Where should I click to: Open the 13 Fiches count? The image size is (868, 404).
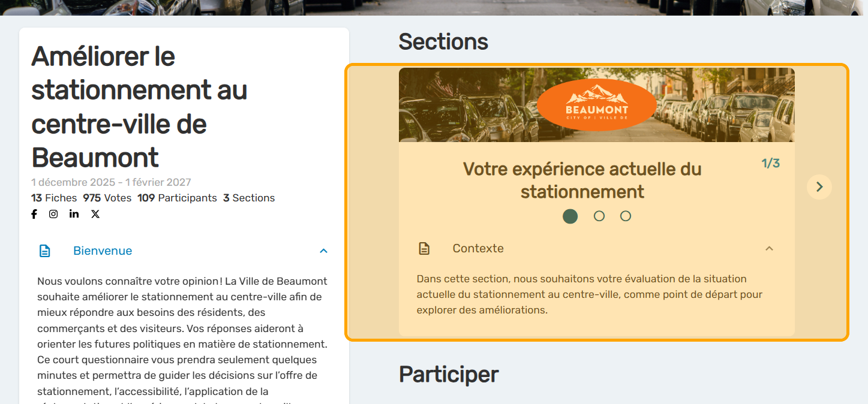pyautogui.click(x=54, y=198)
